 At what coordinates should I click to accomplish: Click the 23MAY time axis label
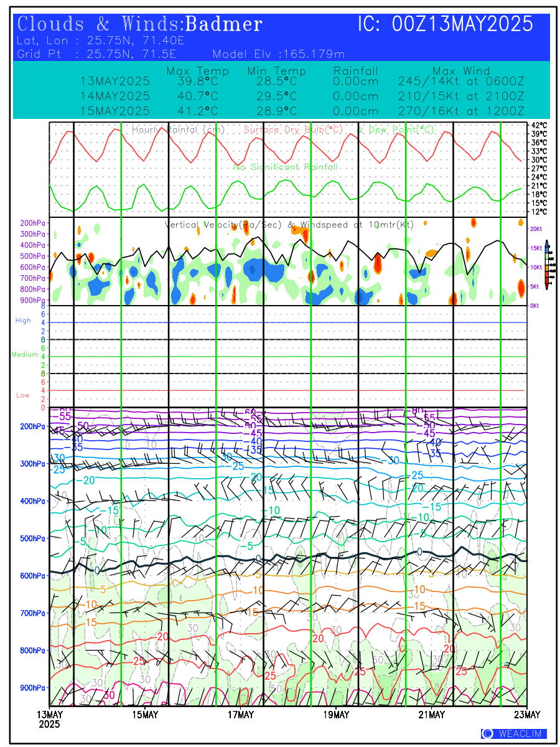527,714
